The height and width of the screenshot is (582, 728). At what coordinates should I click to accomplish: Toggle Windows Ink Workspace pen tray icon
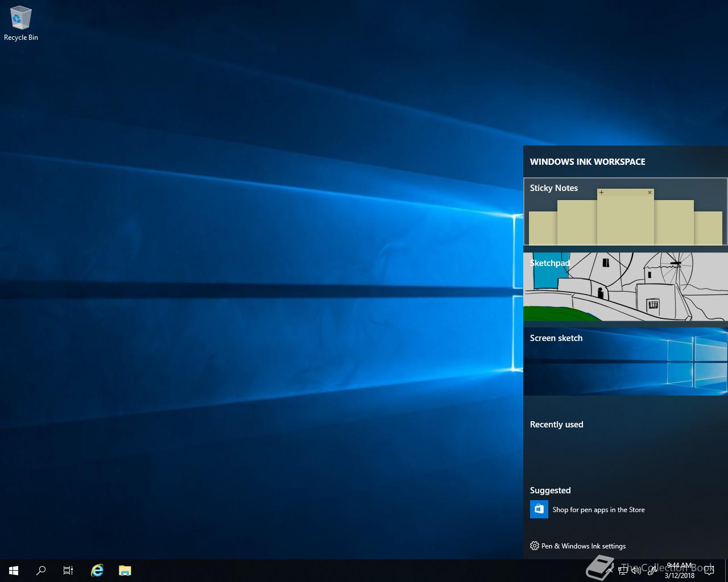[652, 571]
